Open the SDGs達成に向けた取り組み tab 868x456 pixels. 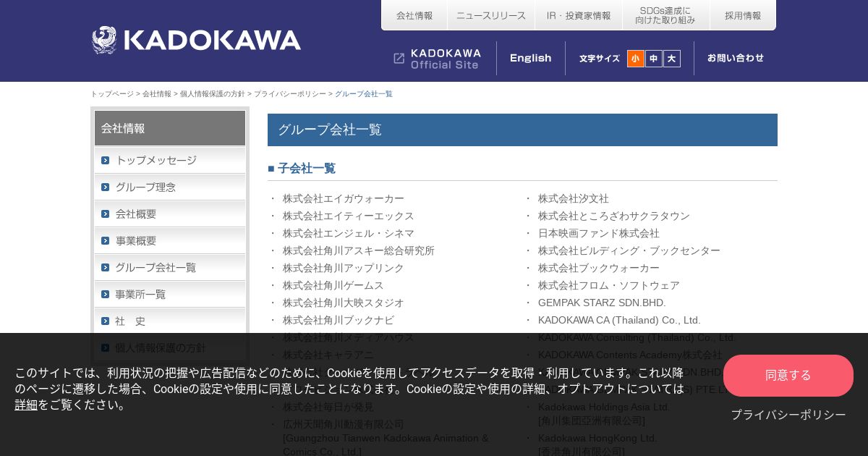point(666,15)
